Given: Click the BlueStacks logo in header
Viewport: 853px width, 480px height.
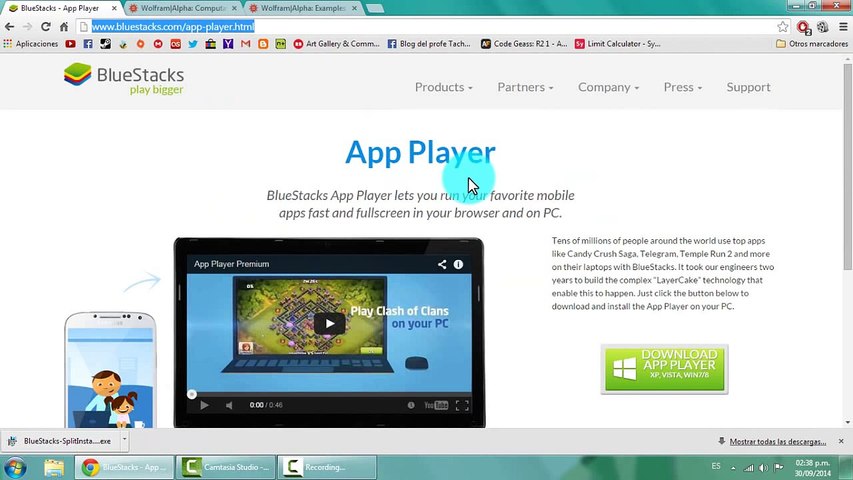Looking at the screenshot, I should point(123,79).
